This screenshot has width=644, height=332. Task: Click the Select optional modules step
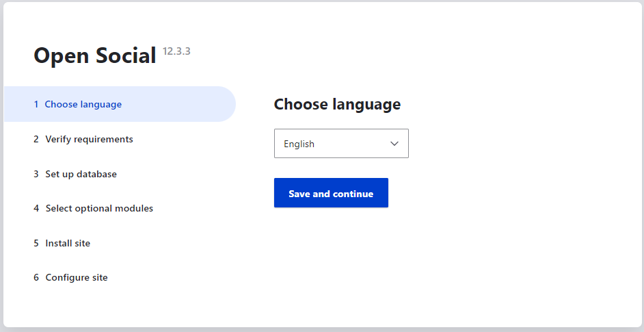click(x=93, y=208)
